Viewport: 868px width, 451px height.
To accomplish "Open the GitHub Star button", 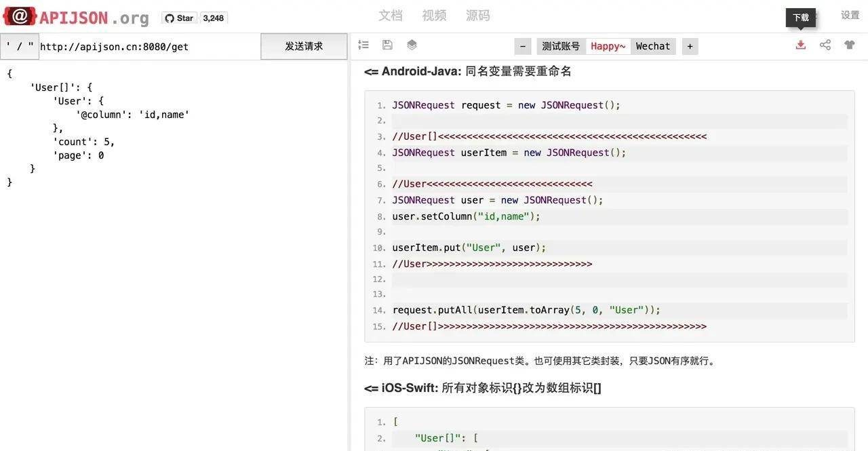I will coord(179,18).
